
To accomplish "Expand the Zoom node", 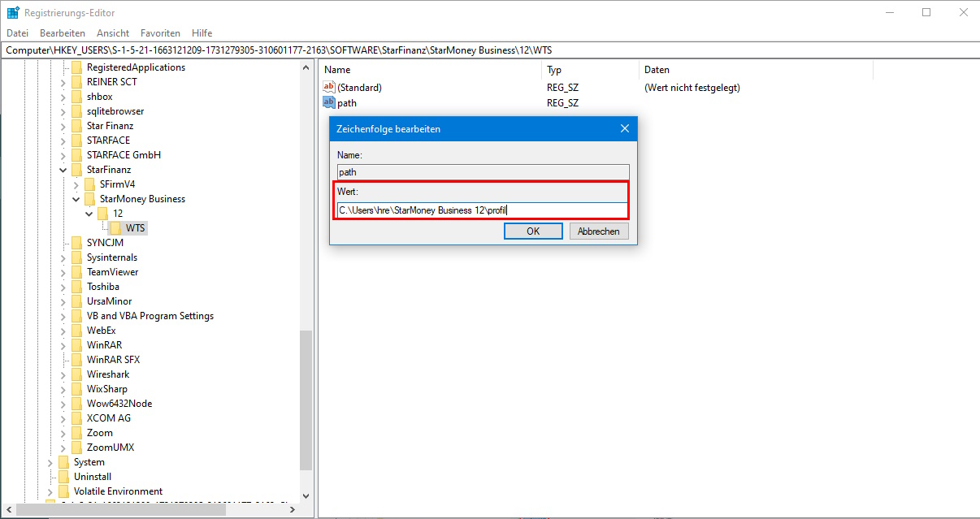I will [x=63, y=433].
